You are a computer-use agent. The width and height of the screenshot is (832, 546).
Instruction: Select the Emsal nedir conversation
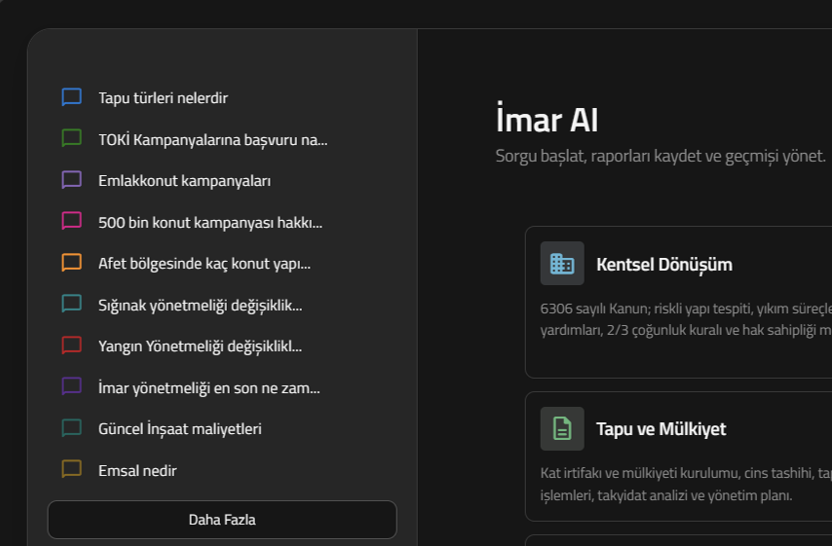137,470
